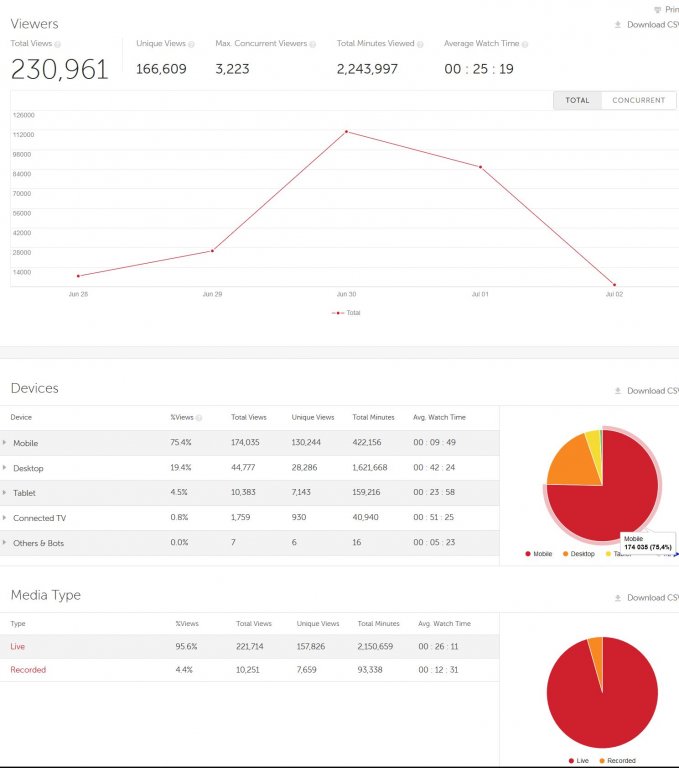
Task: Expand the Mobile device row
Action: 4,443
